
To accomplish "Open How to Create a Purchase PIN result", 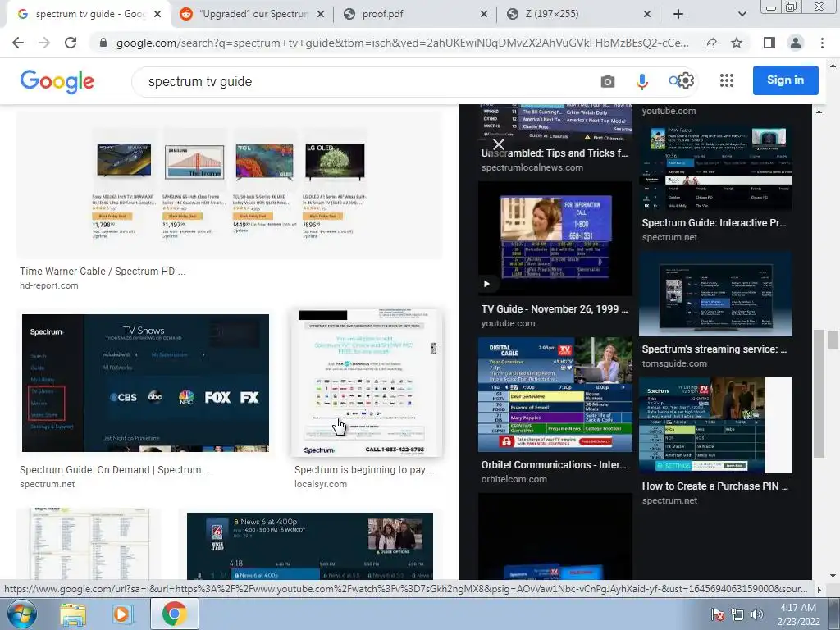I will coord(714,486).
